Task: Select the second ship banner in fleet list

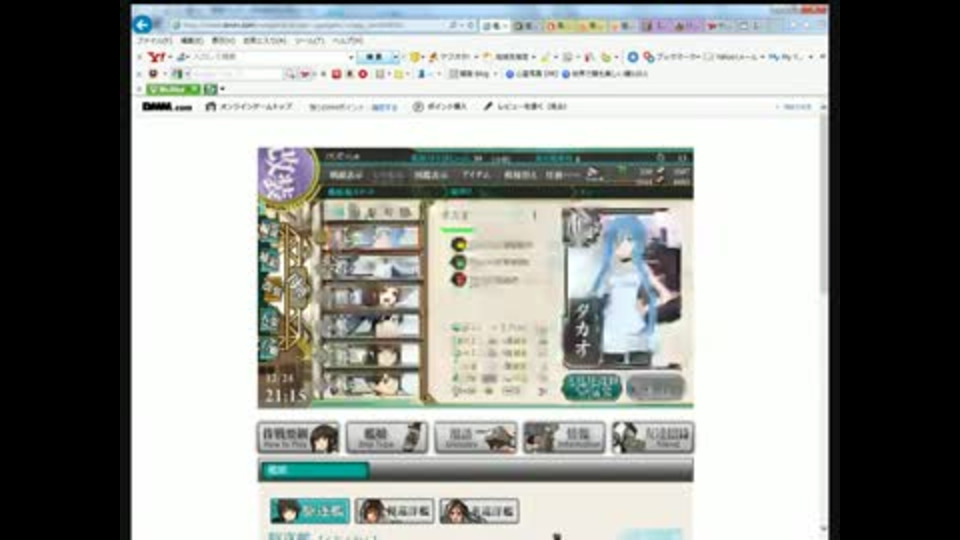Action: click(372, 266)
